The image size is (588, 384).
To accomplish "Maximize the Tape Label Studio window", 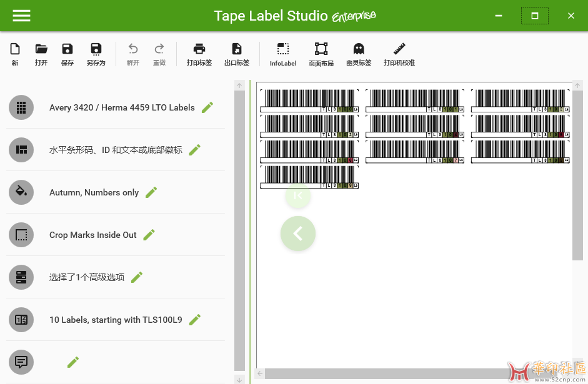I will (535, 16).
